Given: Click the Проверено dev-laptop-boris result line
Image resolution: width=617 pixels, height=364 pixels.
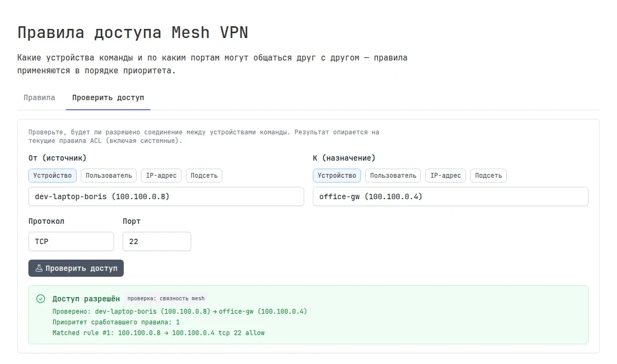Looking at the screenshot, I should point(179,312).
